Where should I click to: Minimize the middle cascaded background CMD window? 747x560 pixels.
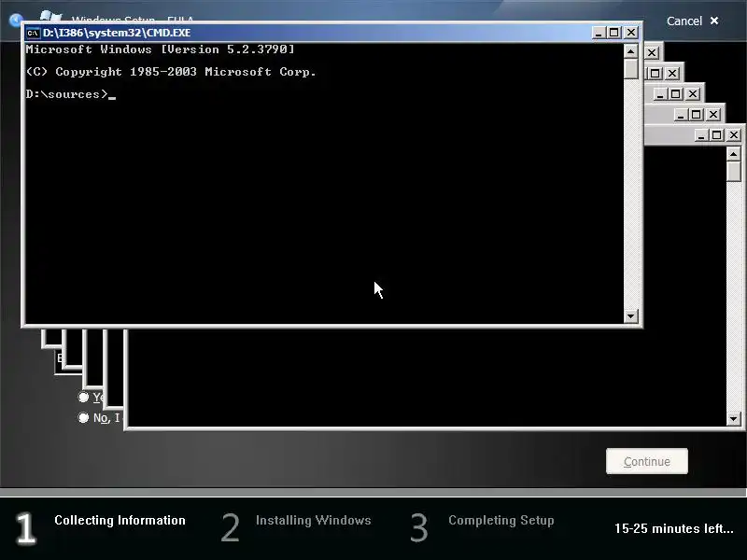coord(660,94)
